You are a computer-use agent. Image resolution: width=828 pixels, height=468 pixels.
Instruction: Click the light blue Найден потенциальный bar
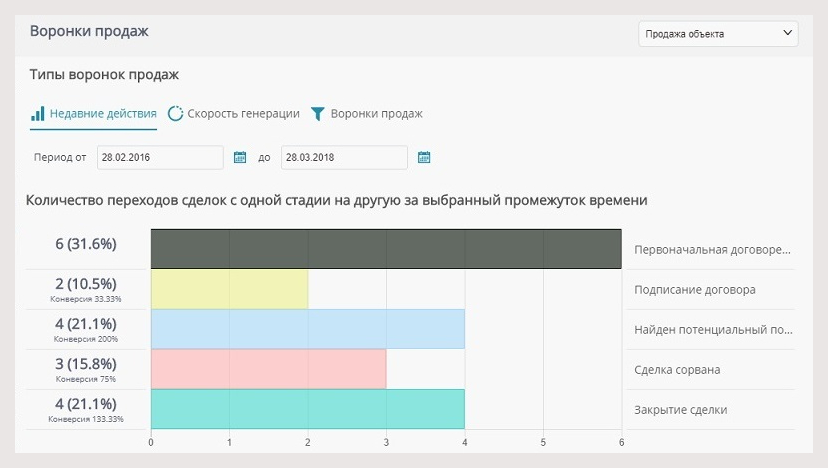coord(307,329)
